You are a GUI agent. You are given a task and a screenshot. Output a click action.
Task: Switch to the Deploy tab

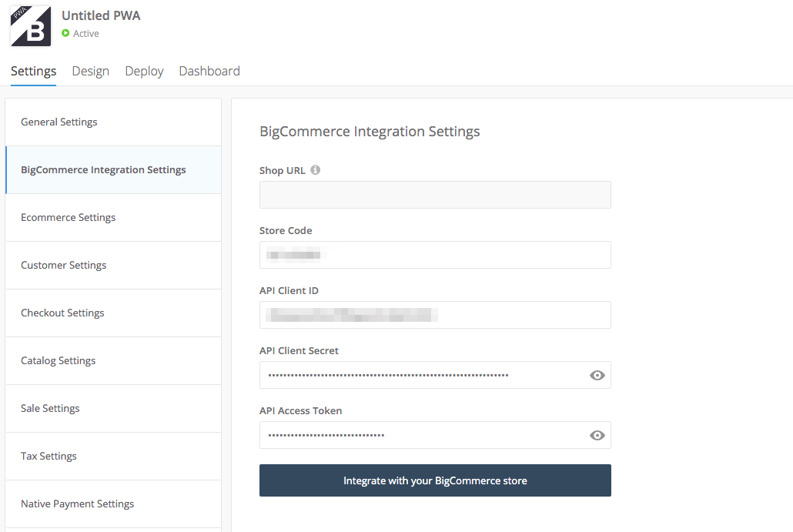(144, 71)
